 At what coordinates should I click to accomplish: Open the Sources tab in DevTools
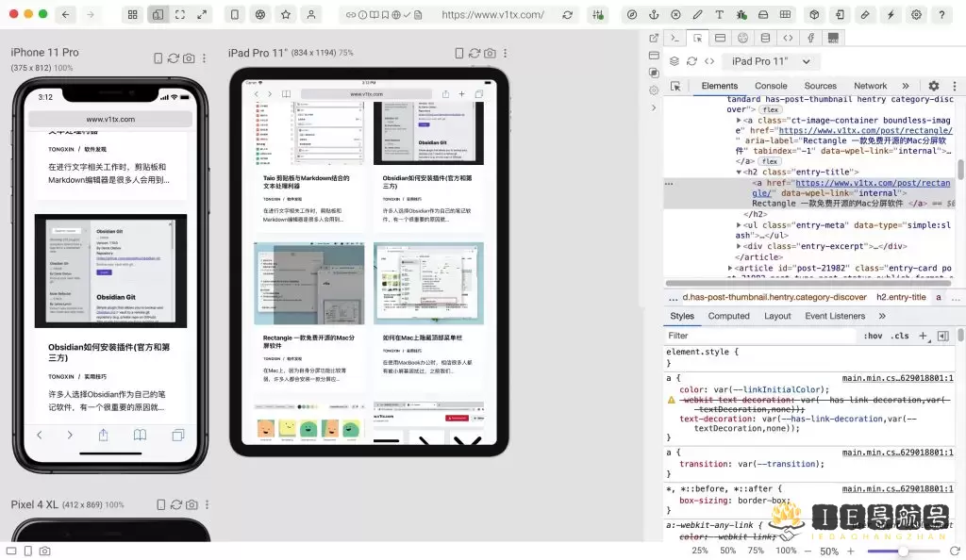[x=820, y=86]
